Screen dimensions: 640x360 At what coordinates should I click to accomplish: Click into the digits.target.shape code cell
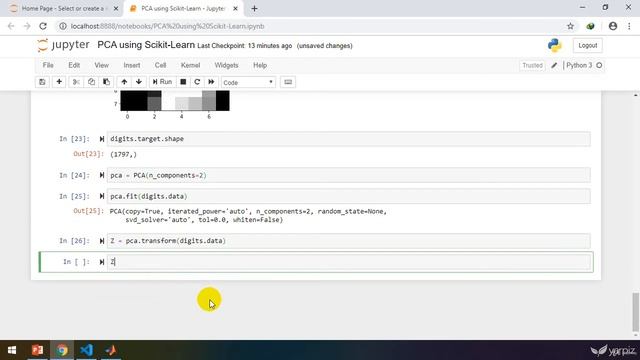click(349, 139)
